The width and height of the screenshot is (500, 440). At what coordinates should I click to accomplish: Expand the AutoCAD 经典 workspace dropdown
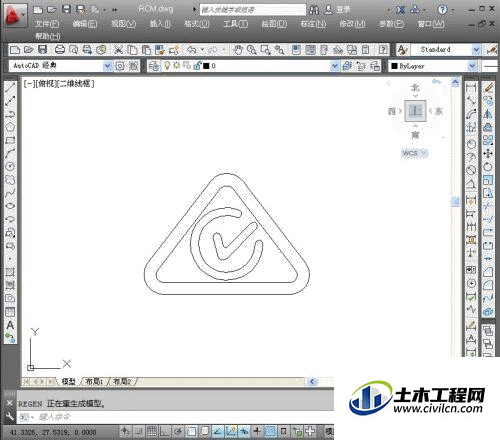click(107, 66)
